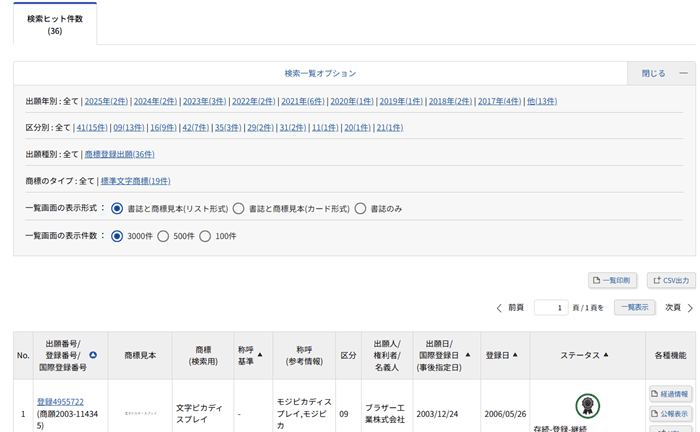The image size is (700, 432).
Task: Export results with CSV出力 button
Action: point(670,280)
